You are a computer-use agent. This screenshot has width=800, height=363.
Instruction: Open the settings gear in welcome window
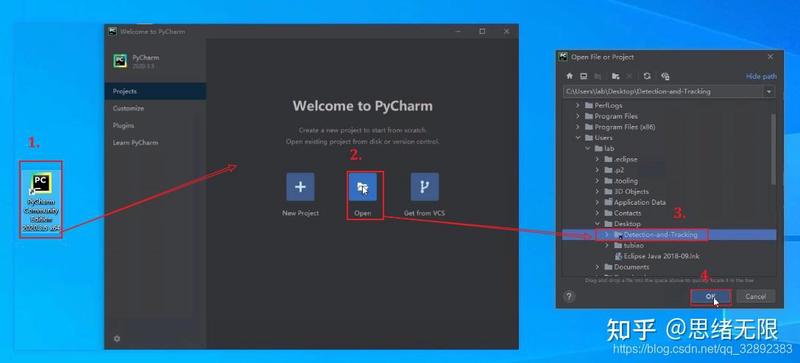(x=117, y=338)
